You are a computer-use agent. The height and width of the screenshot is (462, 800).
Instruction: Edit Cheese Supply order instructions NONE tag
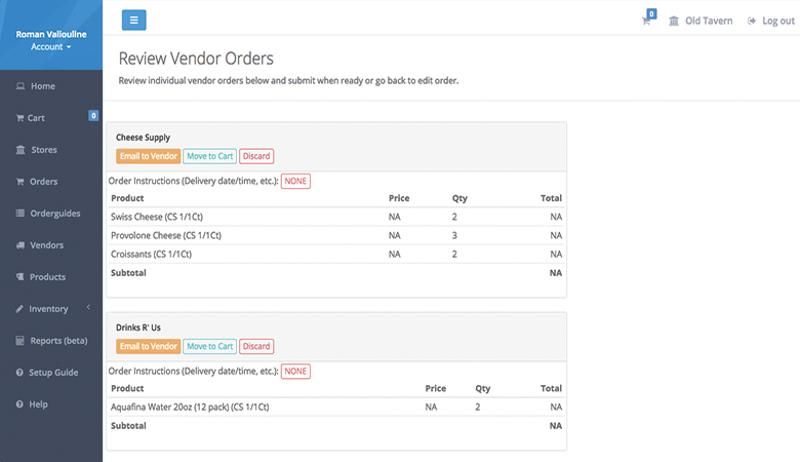295,181
